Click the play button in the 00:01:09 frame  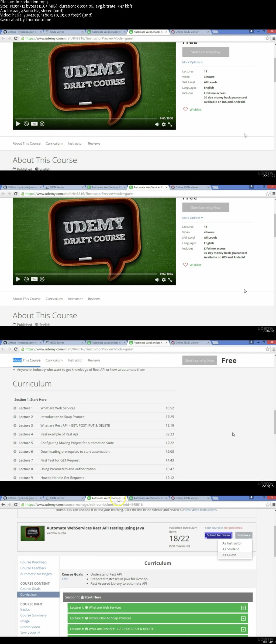18,124
